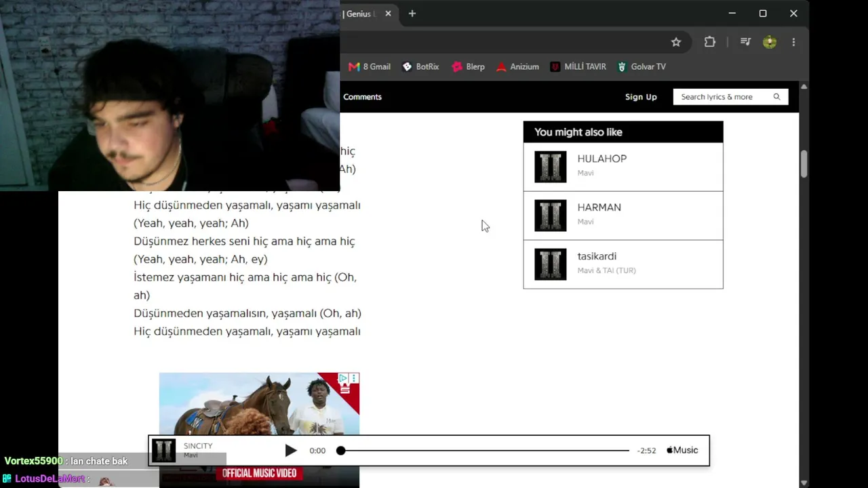Viewport: 868px width, 488px height.
Task: Open the Chrome profile avatar
Action: (769, 42)
